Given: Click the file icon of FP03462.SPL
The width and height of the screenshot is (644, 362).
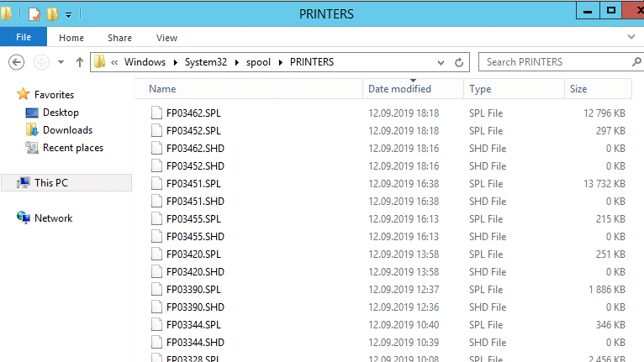Looking at the screenshot, I should (156, 113).
